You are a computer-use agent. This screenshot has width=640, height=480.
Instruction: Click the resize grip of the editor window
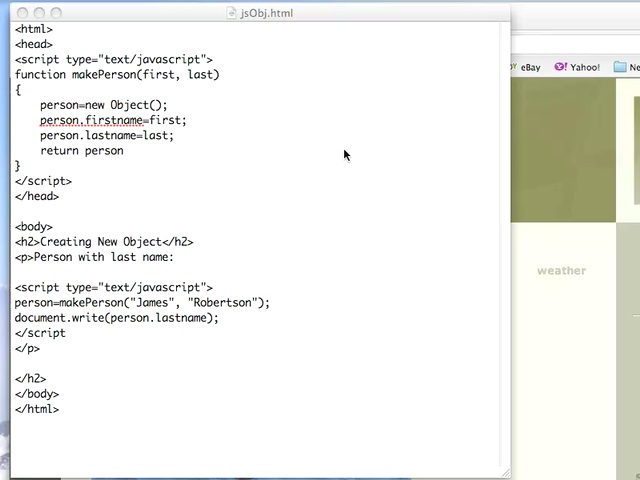(x=506, y=473)
